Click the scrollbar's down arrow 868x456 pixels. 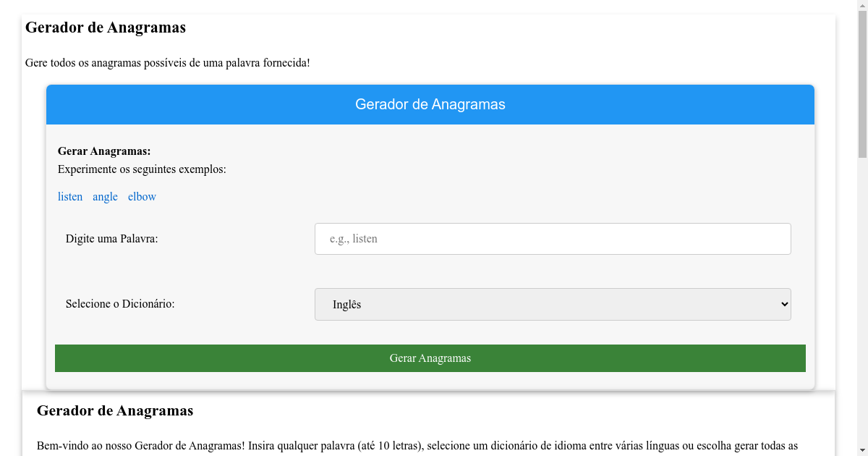(x=862, y=449)
